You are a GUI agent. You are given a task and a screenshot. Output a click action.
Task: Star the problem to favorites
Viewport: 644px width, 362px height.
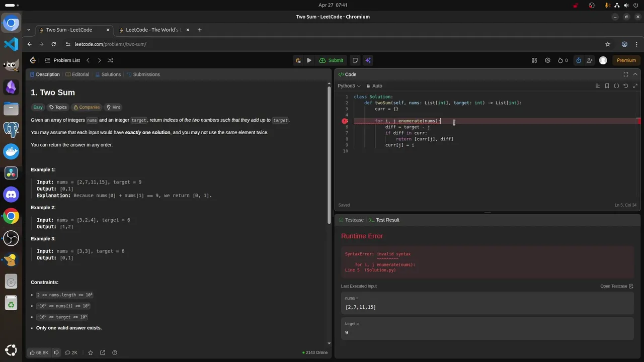tap(91, 352)
